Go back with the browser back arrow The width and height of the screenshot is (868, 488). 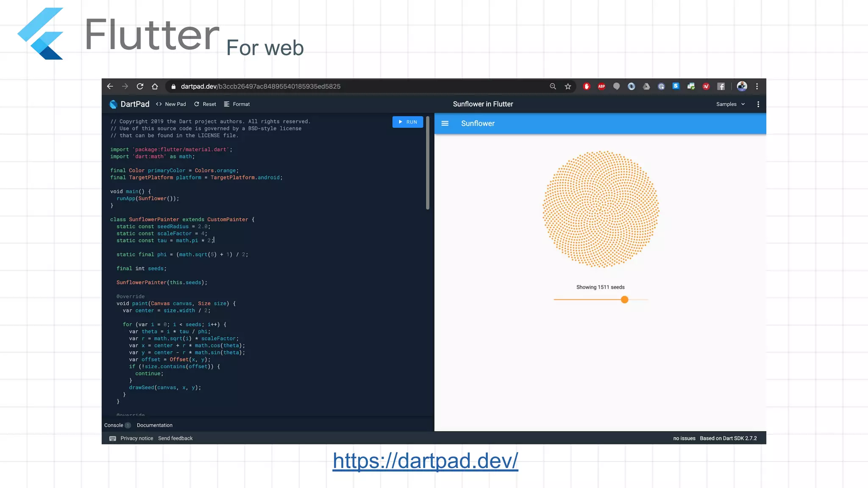point(110,86)
